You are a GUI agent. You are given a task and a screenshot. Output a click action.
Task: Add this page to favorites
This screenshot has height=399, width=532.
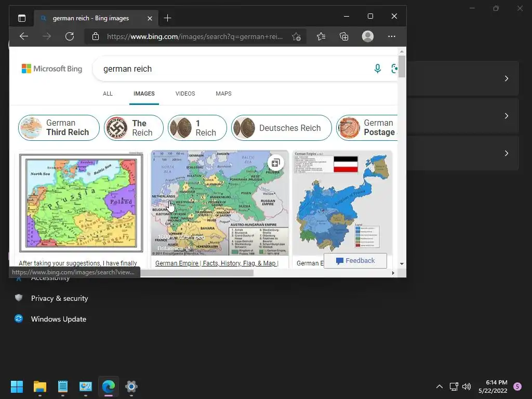click(x=296, y=37)
